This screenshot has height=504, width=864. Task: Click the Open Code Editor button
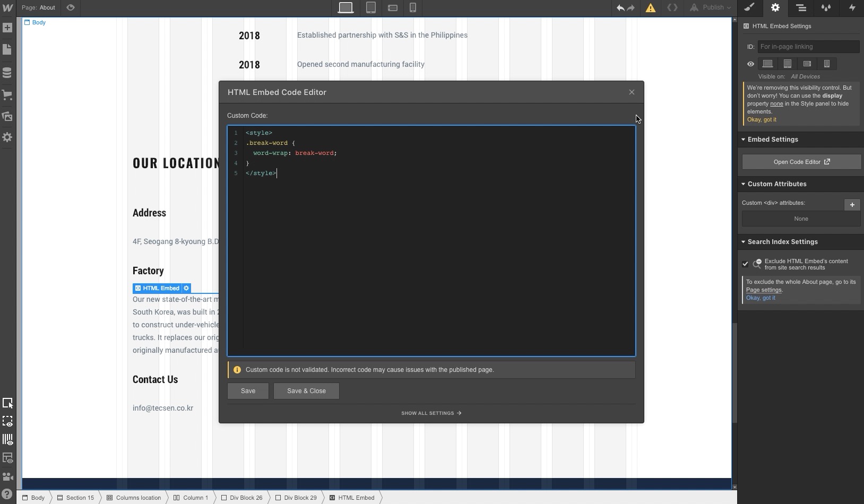coord(801,162)
